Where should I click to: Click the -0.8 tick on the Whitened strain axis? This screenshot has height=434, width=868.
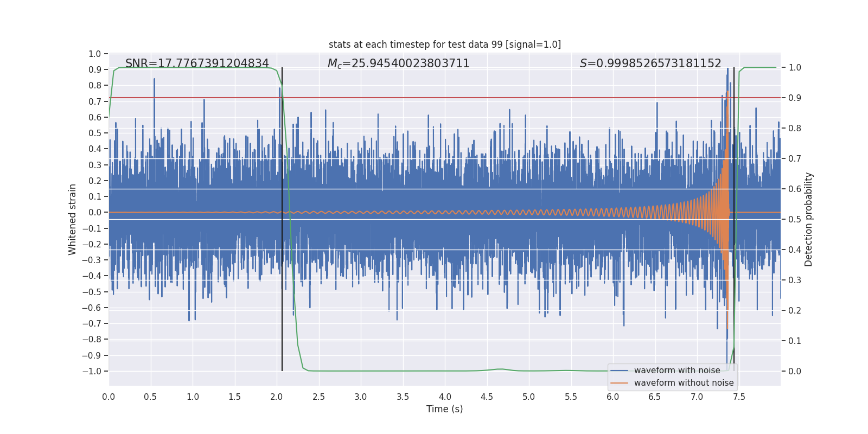pyautogui.click(x=92, y=340)
